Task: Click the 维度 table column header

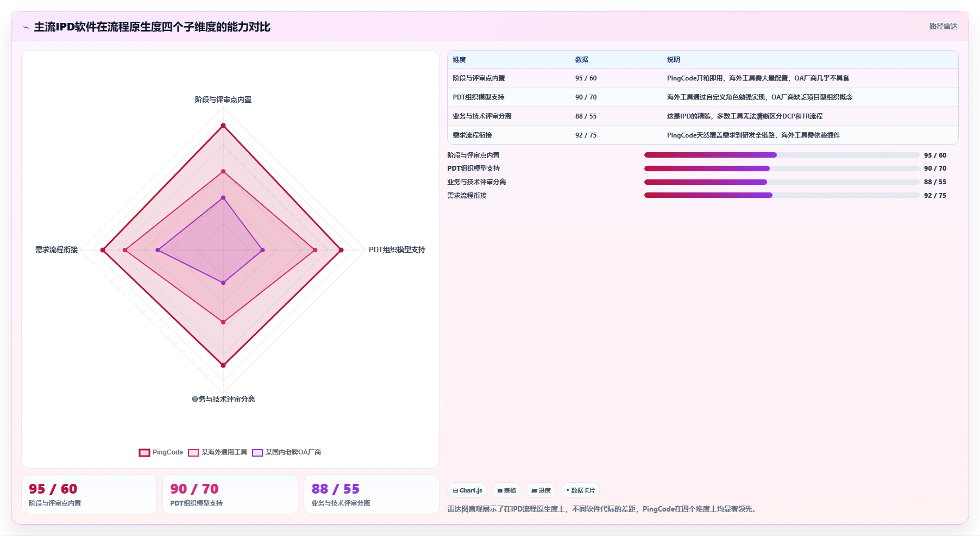Action: coord(459,60)
